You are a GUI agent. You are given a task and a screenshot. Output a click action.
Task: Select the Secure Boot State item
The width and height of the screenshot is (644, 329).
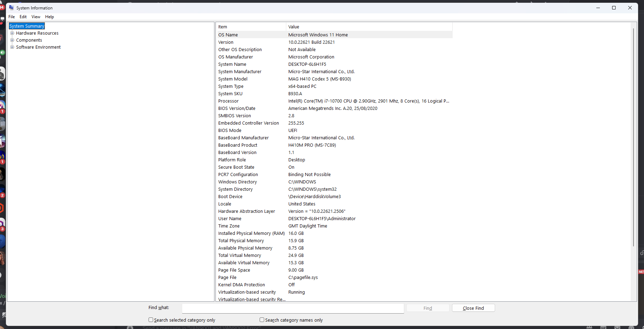(x=236, y=167)
